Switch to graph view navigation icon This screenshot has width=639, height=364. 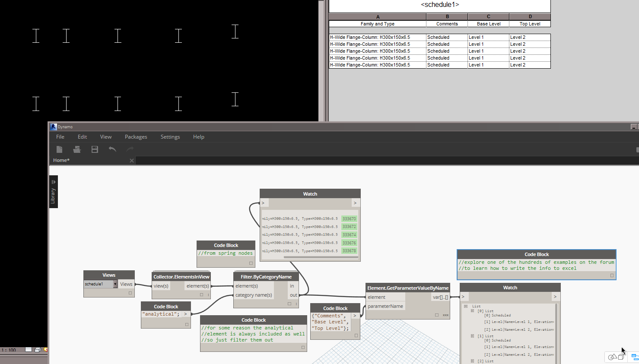635,357
